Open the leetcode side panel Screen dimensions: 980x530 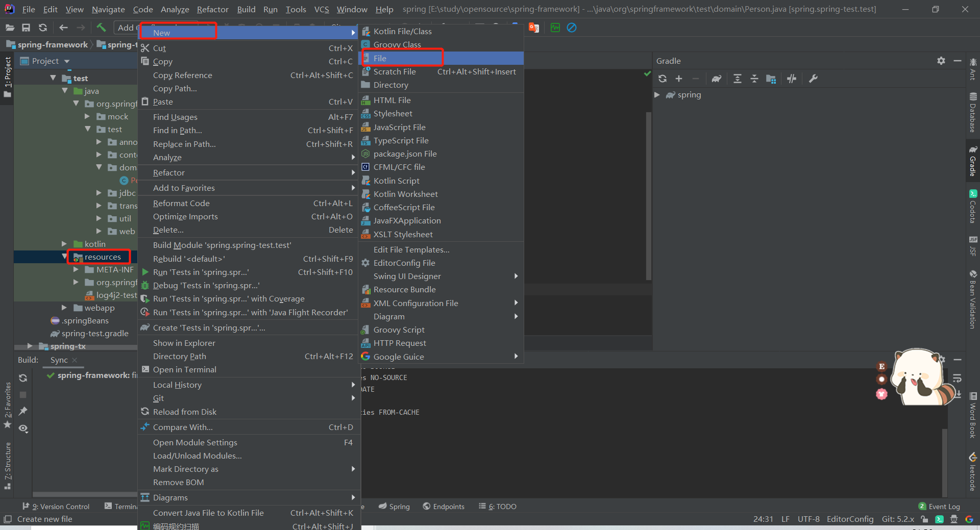pos(973,472)
